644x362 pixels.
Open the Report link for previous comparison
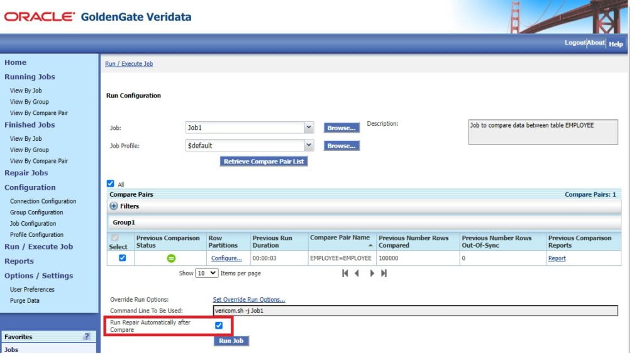[x=556, y=258]
